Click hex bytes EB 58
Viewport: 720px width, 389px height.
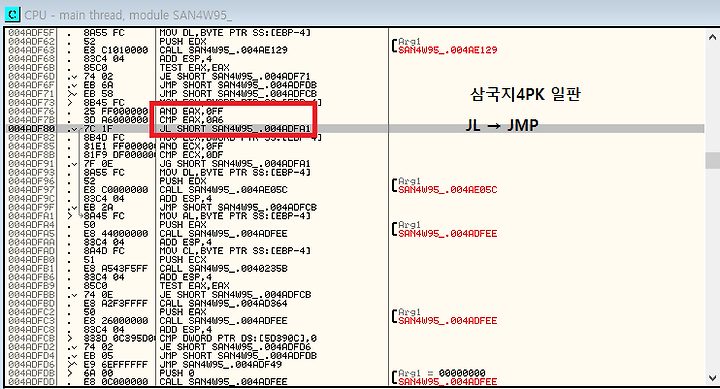click(x=98, y=94)
